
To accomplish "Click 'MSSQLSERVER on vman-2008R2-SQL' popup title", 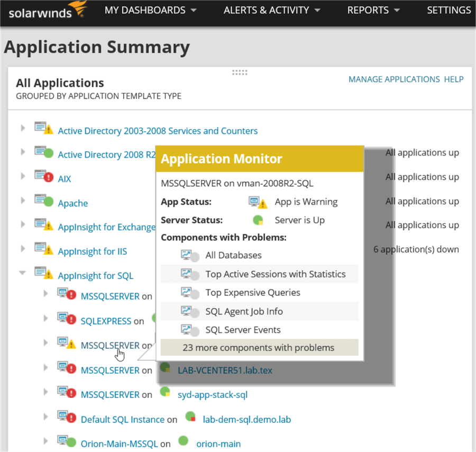I will tap(237, 184).
